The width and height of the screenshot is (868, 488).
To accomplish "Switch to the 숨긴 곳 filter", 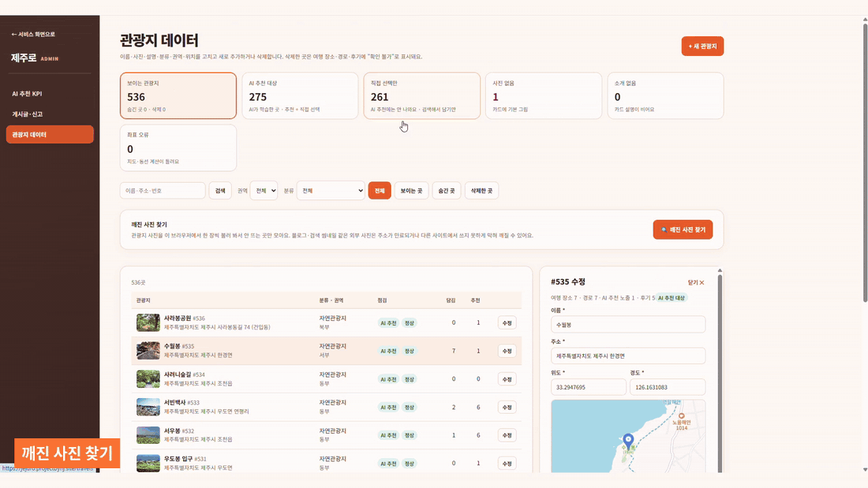I will click(x=446, y=191).
